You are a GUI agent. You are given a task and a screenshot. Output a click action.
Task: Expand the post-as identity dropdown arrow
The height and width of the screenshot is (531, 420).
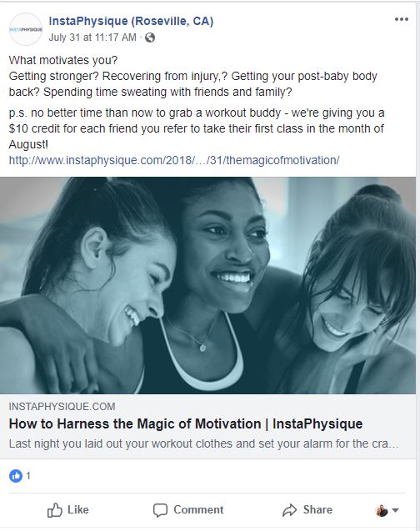(x=395, y=510)
